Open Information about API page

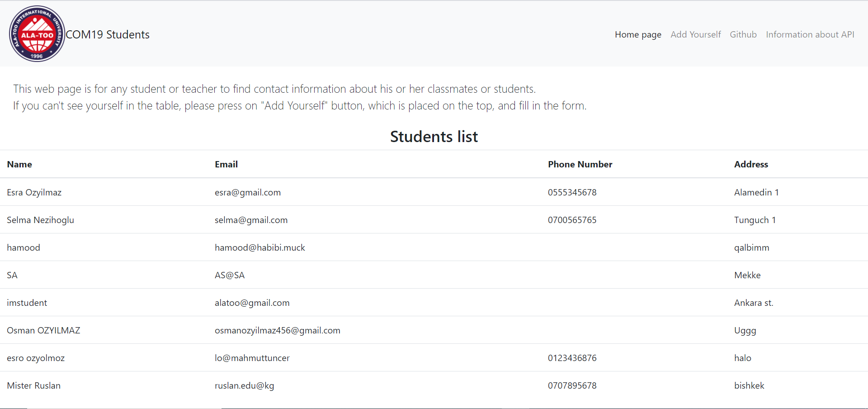810,35
